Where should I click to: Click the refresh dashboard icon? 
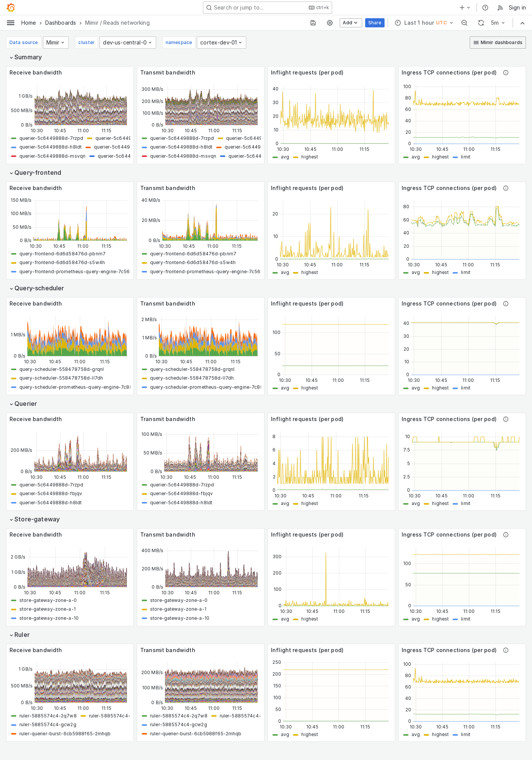click(x=481, y=23)
